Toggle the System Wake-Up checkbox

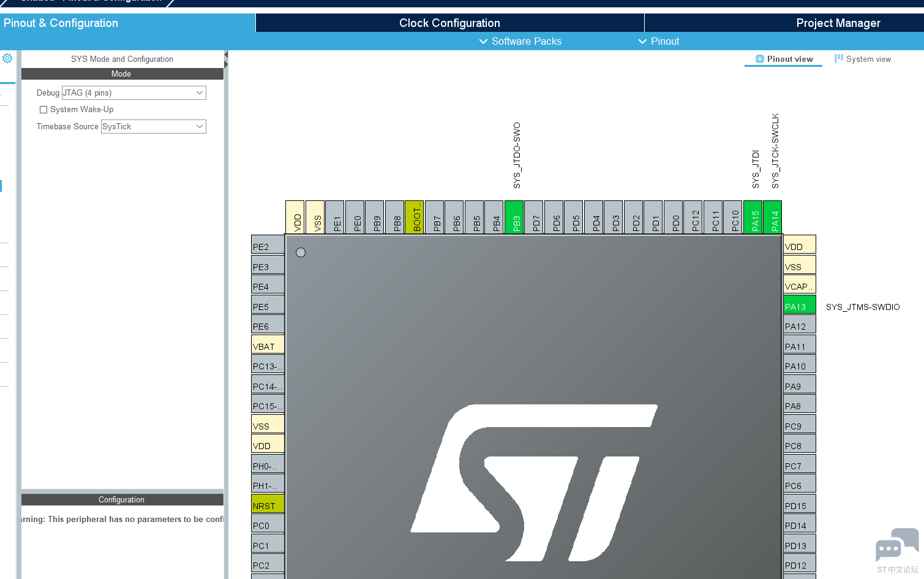[43, 110]
